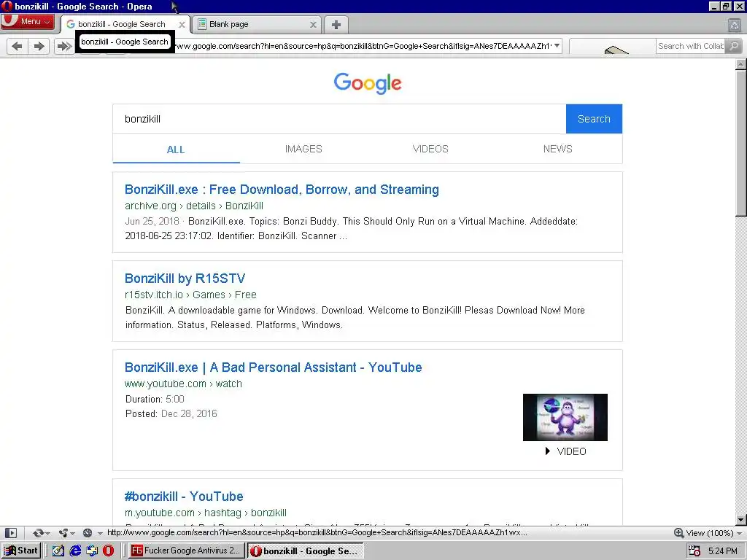Click the vertical scrollbar thumb
This screenshot has width=747, height=560.
(x=740, y=143)
